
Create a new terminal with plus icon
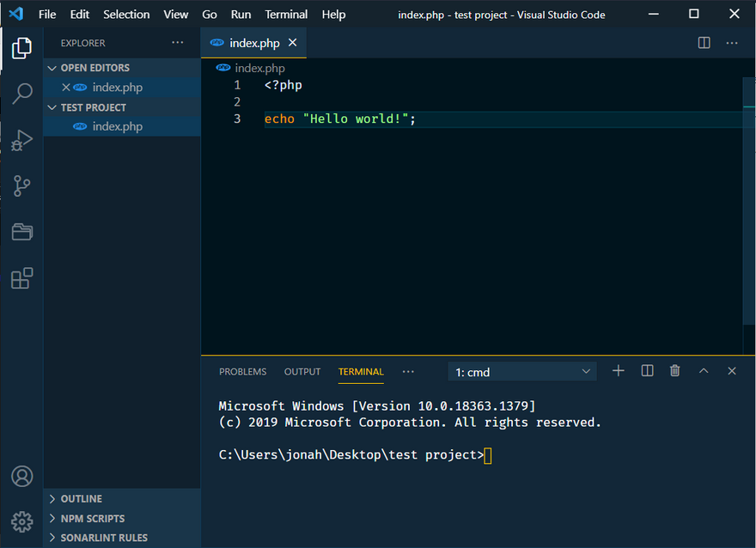619,371
